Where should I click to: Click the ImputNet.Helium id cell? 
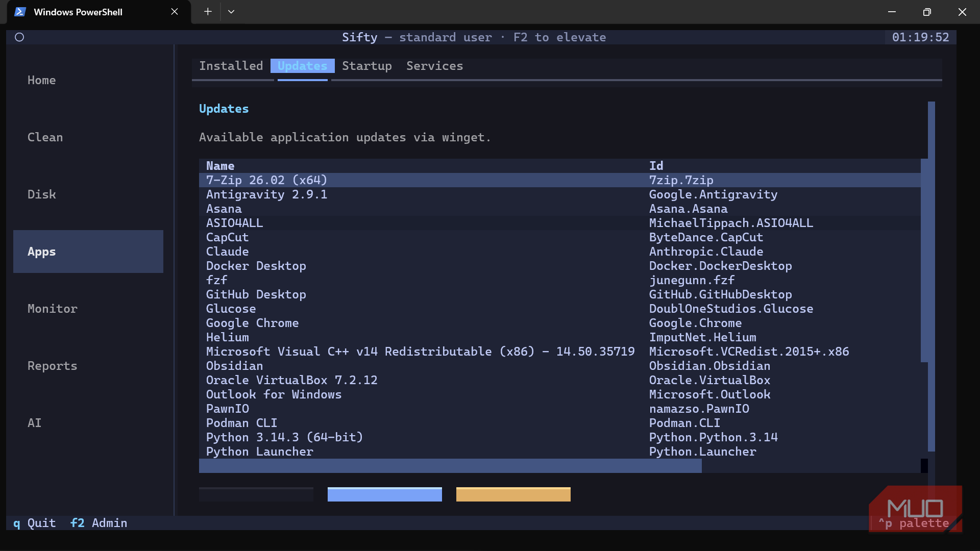(702, 337)
